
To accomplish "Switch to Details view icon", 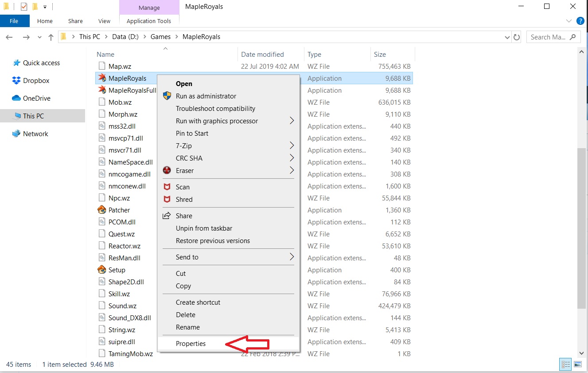I will point(566,365).
